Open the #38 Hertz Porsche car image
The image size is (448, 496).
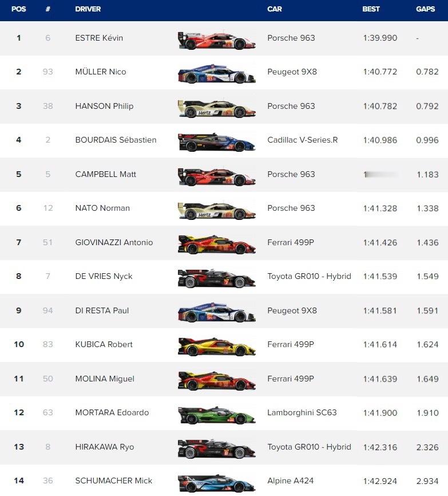[217, 108]
